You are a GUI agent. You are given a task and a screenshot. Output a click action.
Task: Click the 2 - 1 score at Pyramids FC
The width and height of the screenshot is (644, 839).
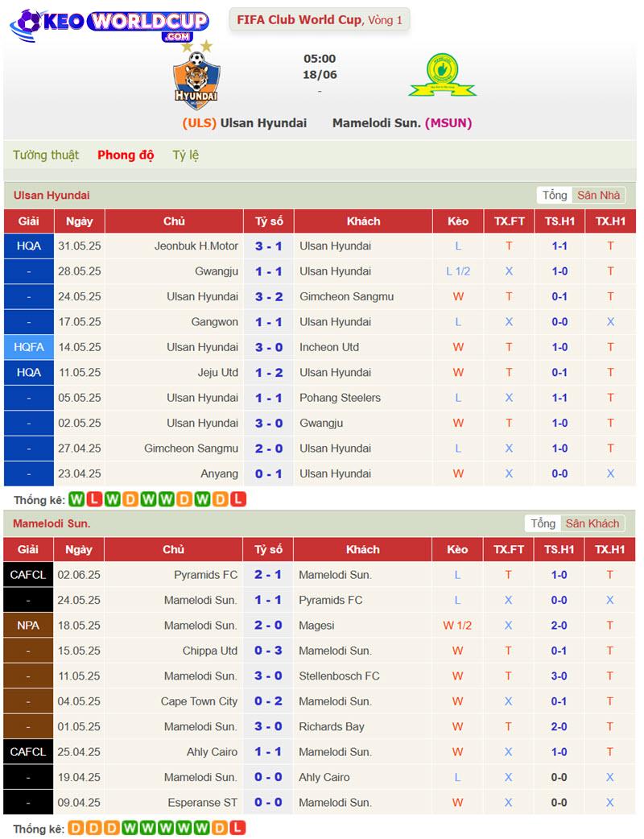coord(268,575)
